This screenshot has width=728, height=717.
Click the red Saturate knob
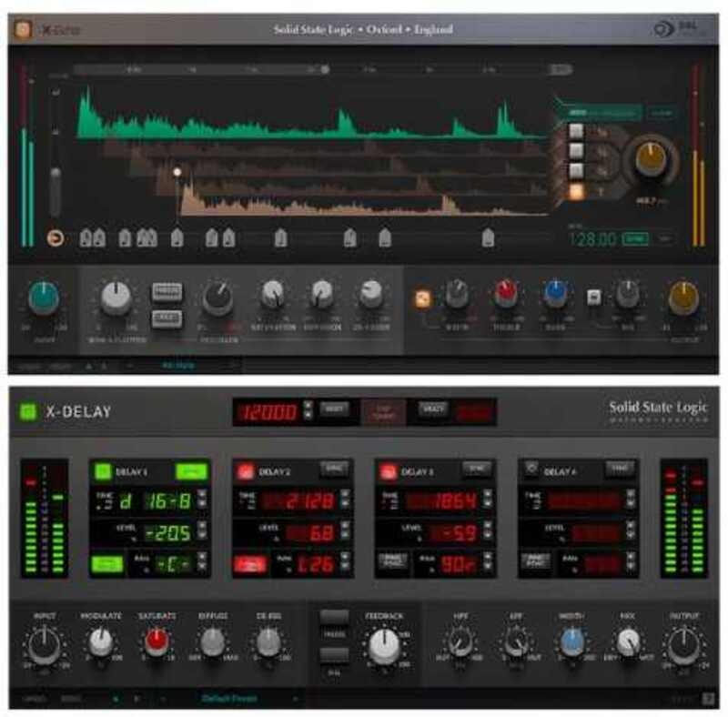coord(156,642)
